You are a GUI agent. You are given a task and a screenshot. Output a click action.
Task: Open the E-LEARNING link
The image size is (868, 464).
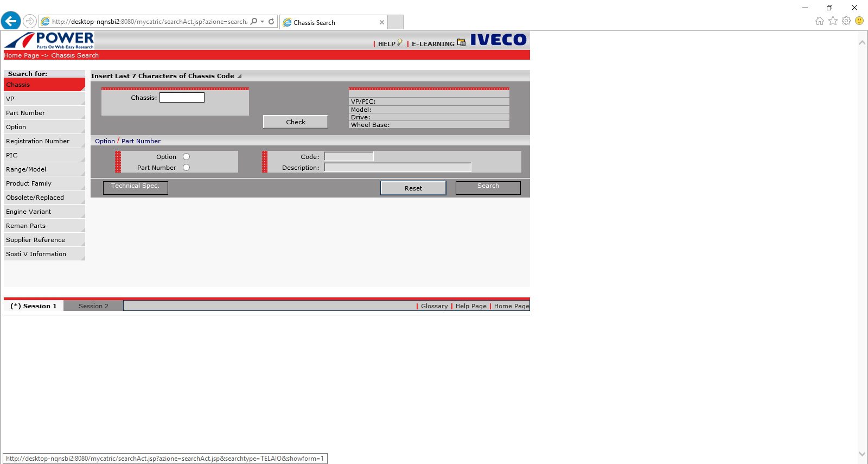tap(433, 44)
